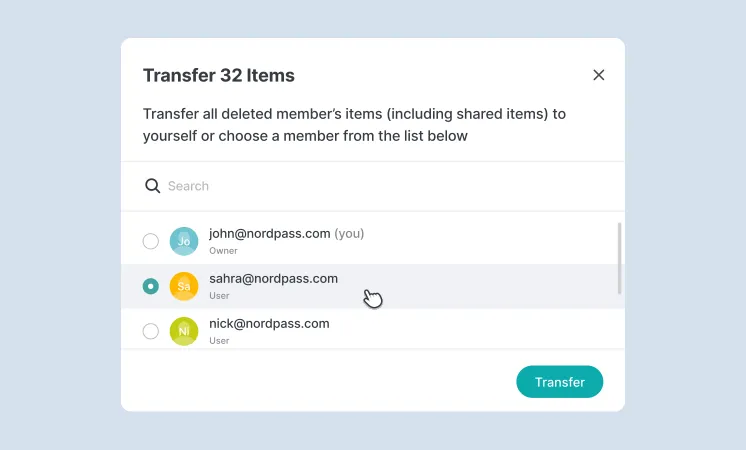Viewport: 746px width, 450px height.
Task: Pick the nick@nordpass.com email label
Action: pyautogui.click(x=269, y=324)
